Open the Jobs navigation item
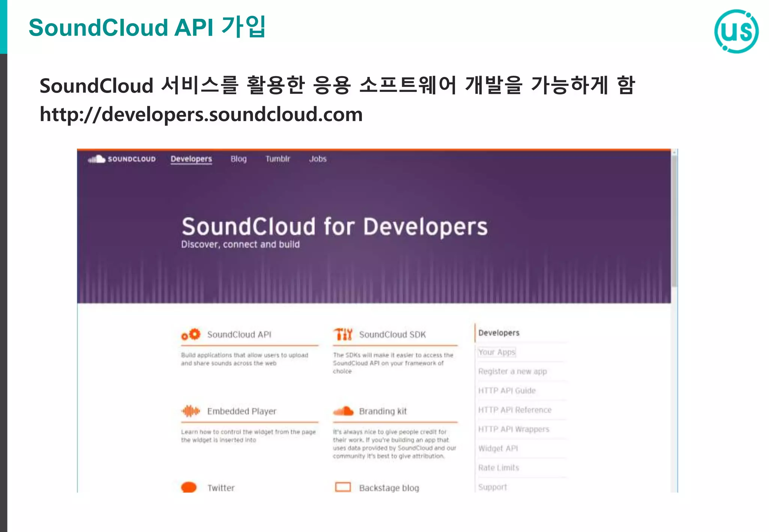Screen dimensions: 769x532 318,159
